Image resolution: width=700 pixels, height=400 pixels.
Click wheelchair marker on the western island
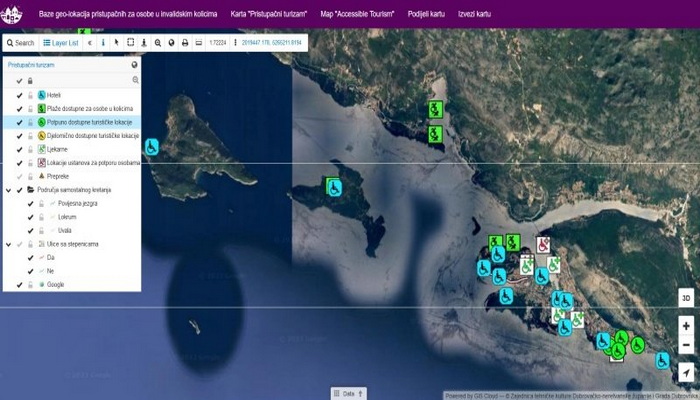(x=152, y=147)
